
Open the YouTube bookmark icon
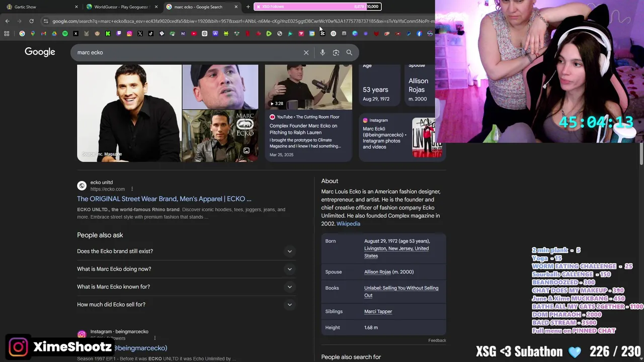point(194,34)
